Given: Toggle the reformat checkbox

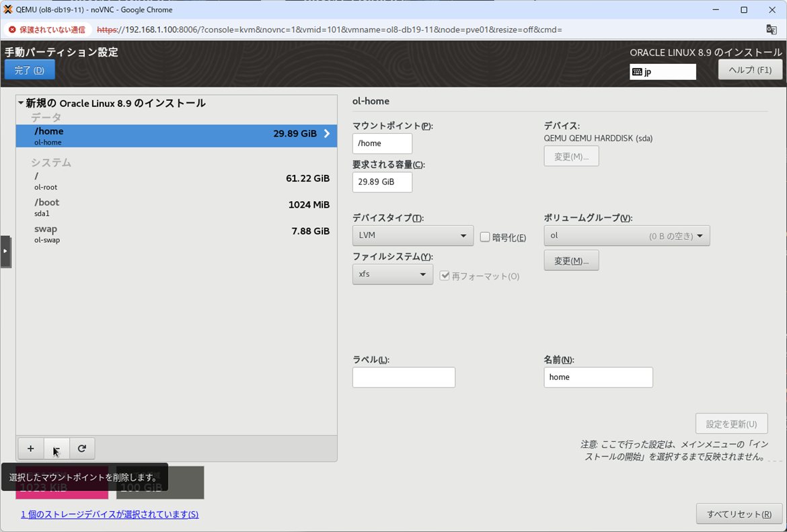Looking at the screenshot, I should 445,276.
